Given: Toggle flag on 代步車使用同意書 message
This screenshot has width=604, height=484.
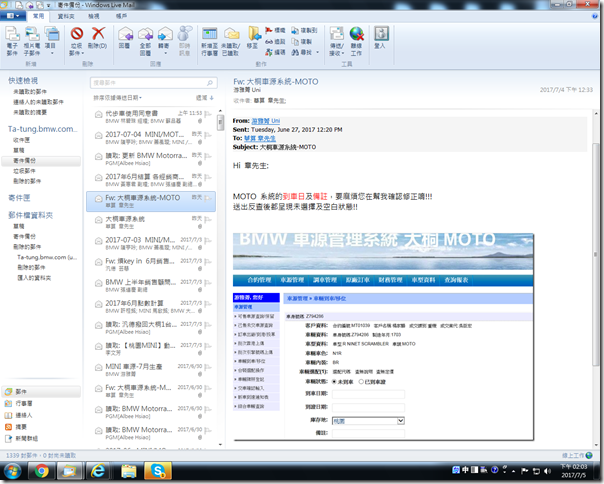Looking at the screenshot, I should pos(208,113).
